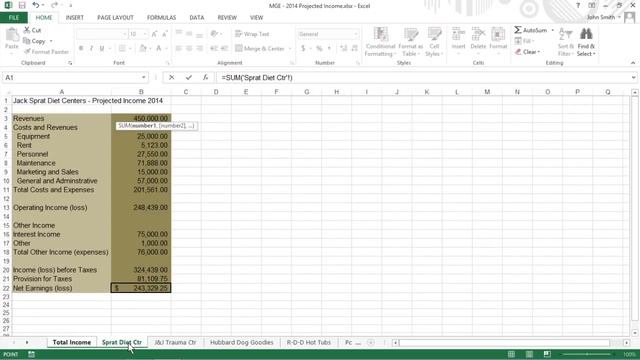Click the Fill Color bucket icon
The image size is (640, 360).
pyautogui.click(x=142, y=48)
